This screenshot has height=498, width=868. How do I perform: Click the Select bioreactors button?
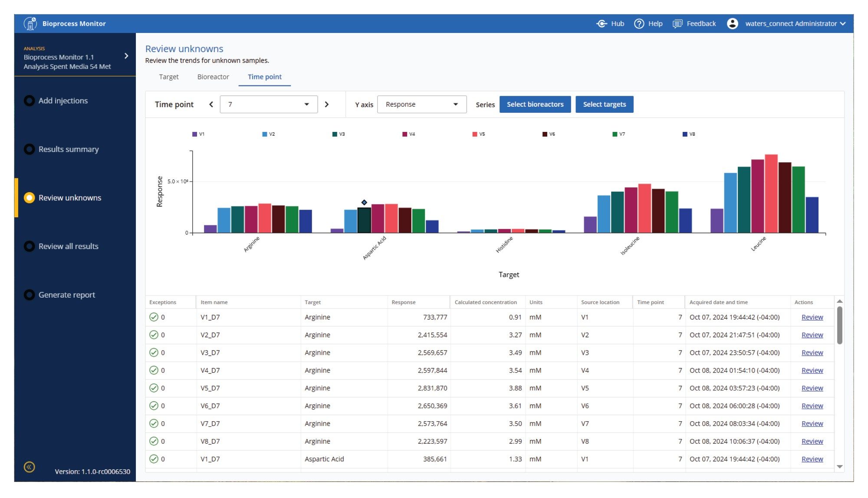click(x=535, y=104)
